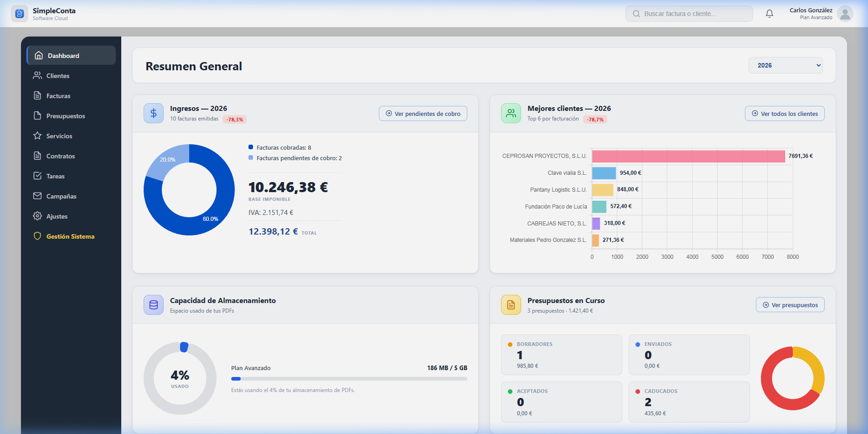Click Ver todos los clientes button
Image resolution: width=868 pixels, height=434 pixels.
[784, 113]
